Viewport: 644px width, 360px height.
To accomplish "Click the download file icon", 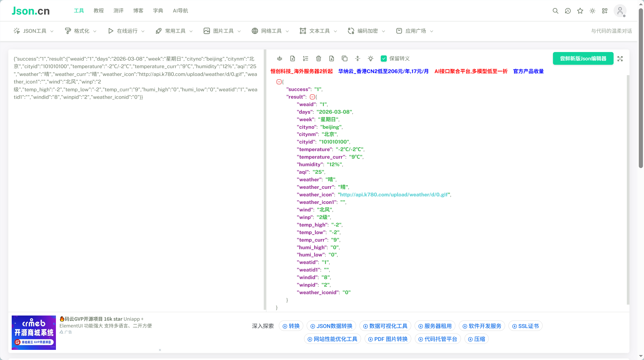I will tap(331, 59).
